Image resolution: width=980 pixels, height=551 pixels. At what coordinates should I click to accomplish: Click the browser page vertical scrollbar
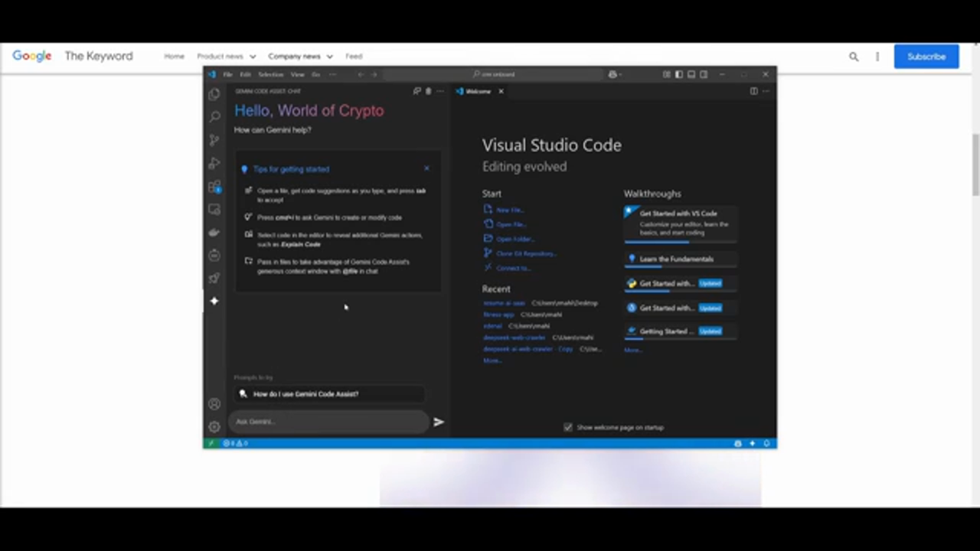tap(975, 165)
